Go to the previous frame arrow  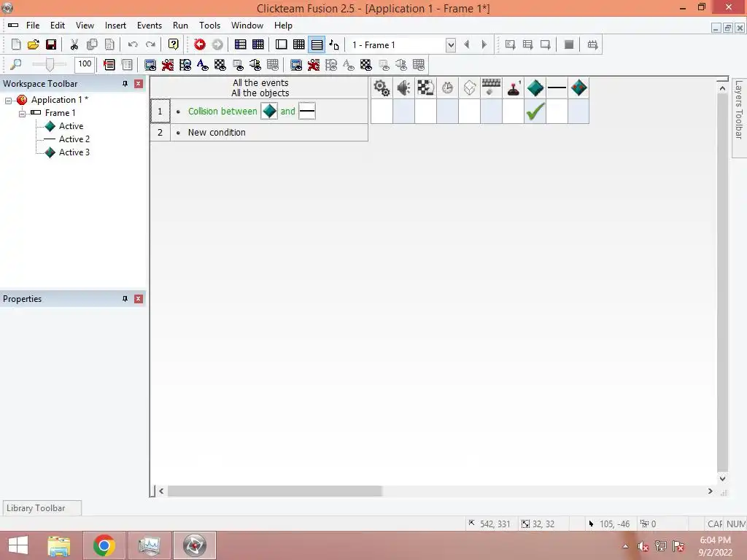(x=466, y=44)
